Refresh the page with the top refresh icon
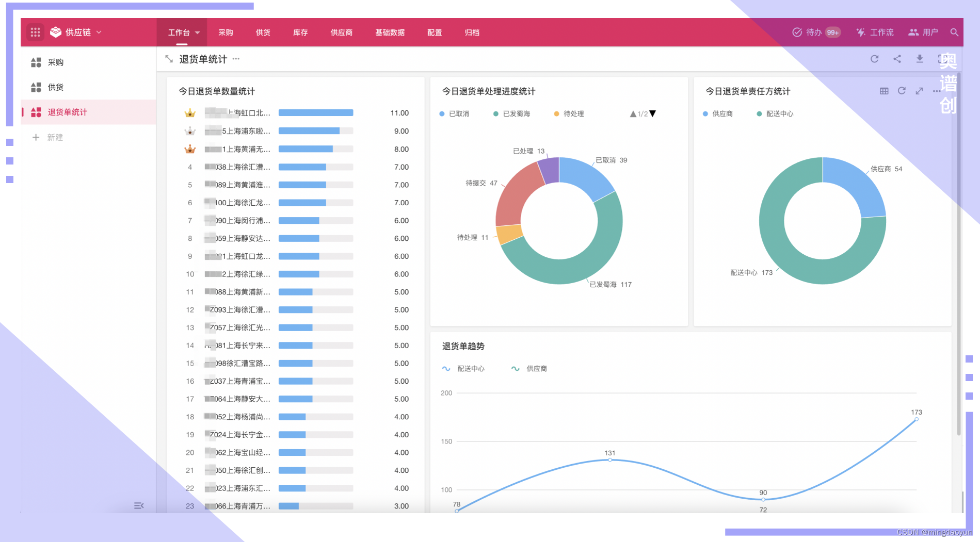980x542 pixels. pyautogui.click(x=874, y=59)
